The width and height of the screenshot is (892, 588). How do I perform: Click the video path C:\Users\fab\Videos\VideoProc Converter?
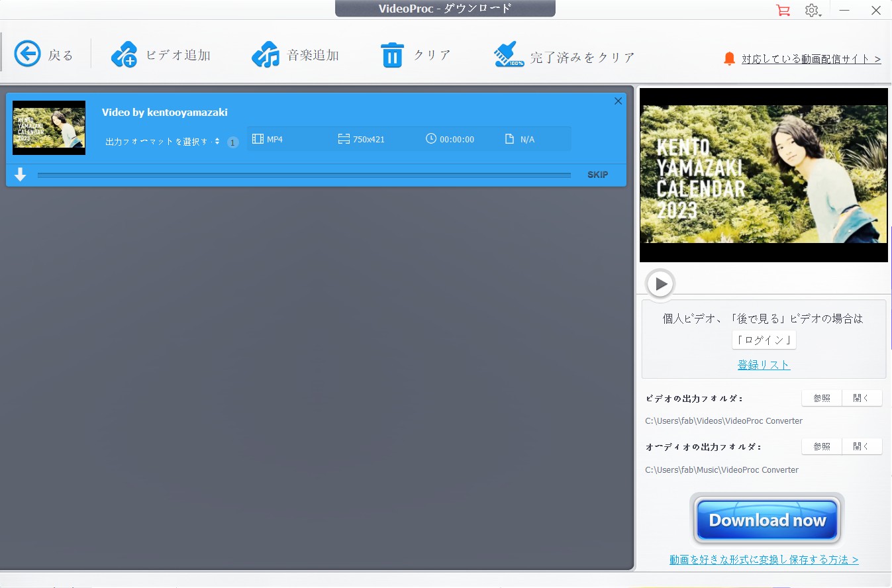724,421
